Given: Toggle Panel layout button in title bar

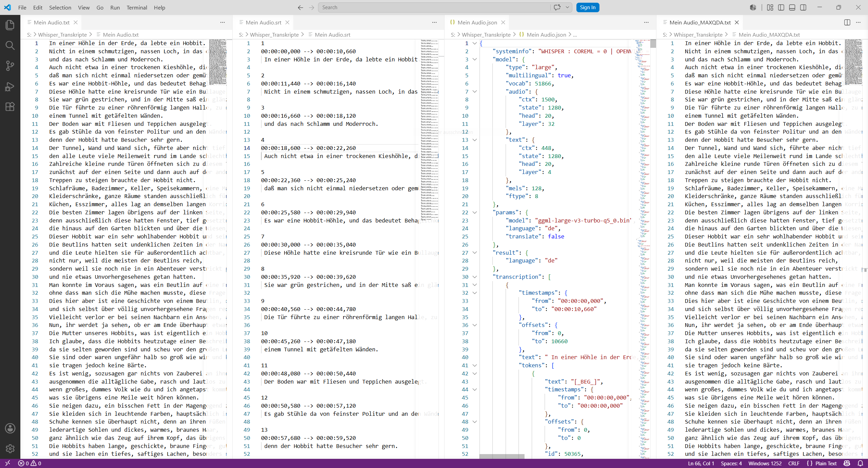Looking at the screenshot, I should tap(792, 7).
